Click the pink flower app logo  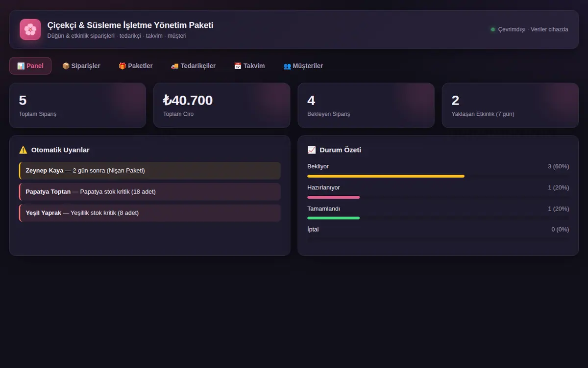pyautogui.click(x=30, y=29)
